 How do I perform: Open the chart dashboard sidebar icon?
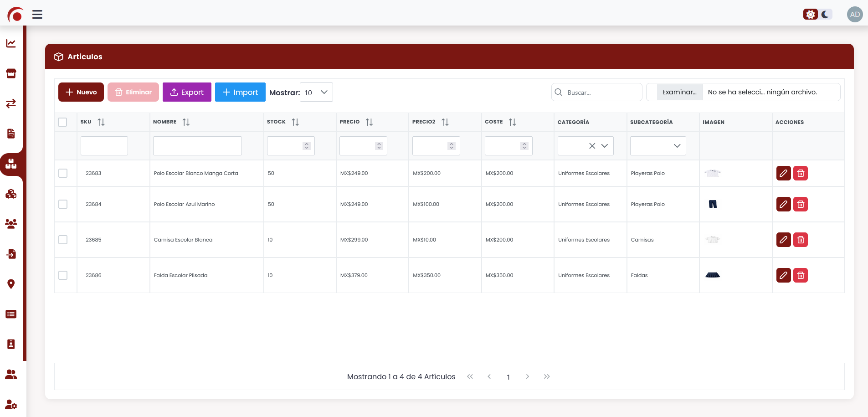click(x=11, y=43)
